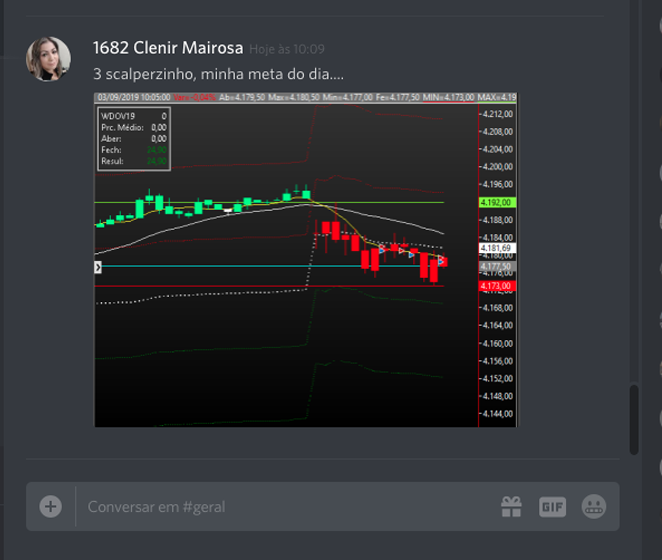
Task: Click the WDOV19 position info box
Action: point(133,138)
